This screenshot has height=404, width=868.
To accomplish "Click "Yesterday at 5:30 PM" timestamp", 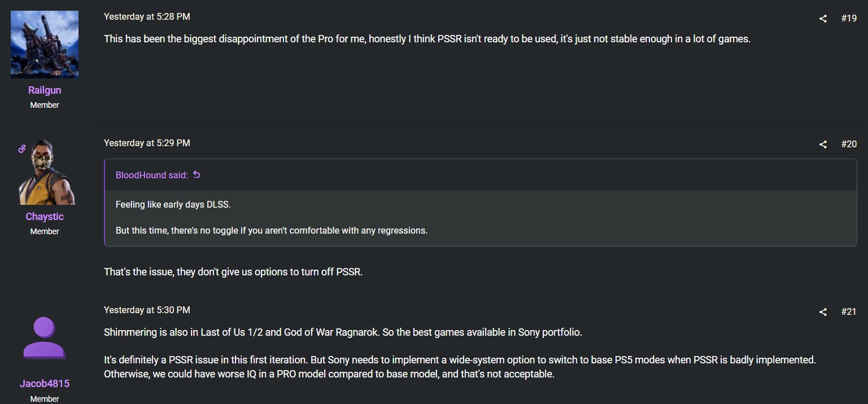I will click(x=147, y=310).
